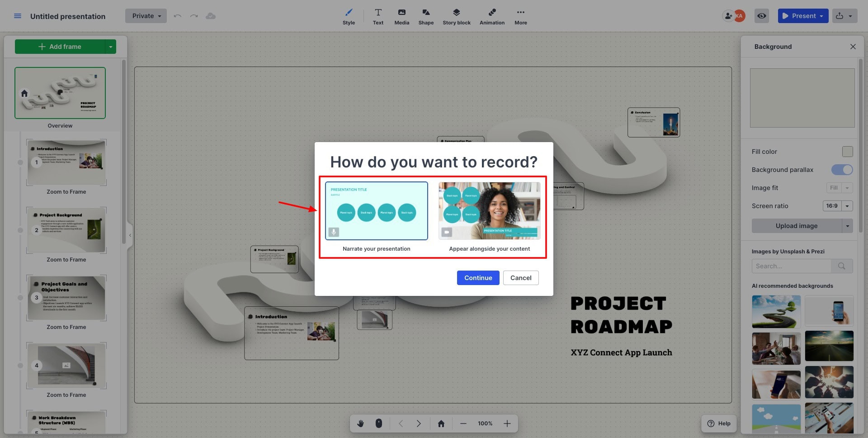Click the Introduction frame on the canvas
The height and width of the screenshot is (438, 868).
coord(292,333)
